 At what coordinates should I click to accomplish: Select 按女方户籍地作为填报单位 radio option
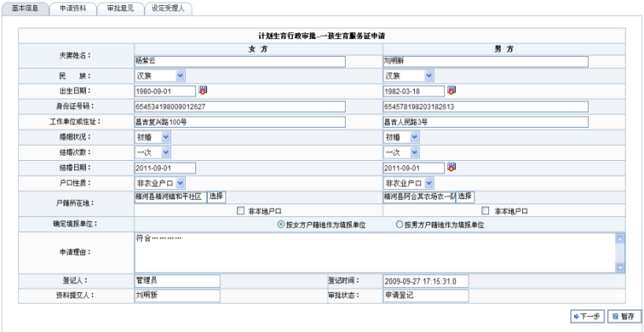(281, 225)
